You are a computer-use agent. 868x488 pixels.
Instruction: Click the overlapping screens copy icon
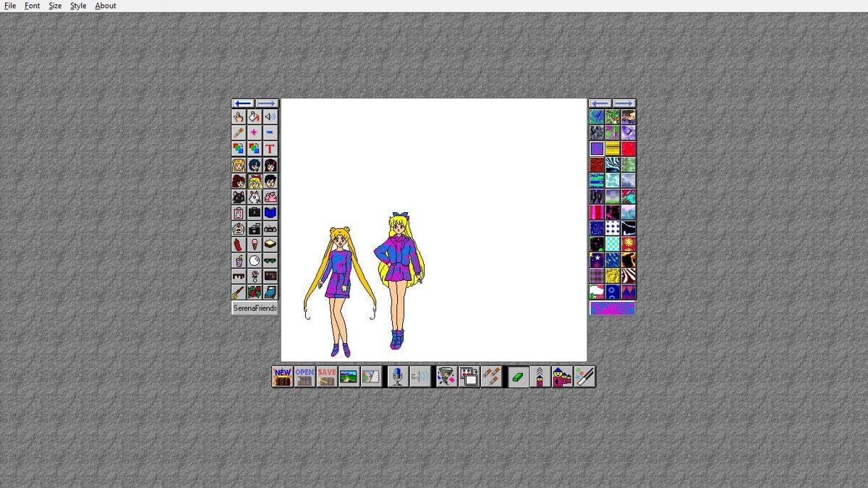[469, 376]
